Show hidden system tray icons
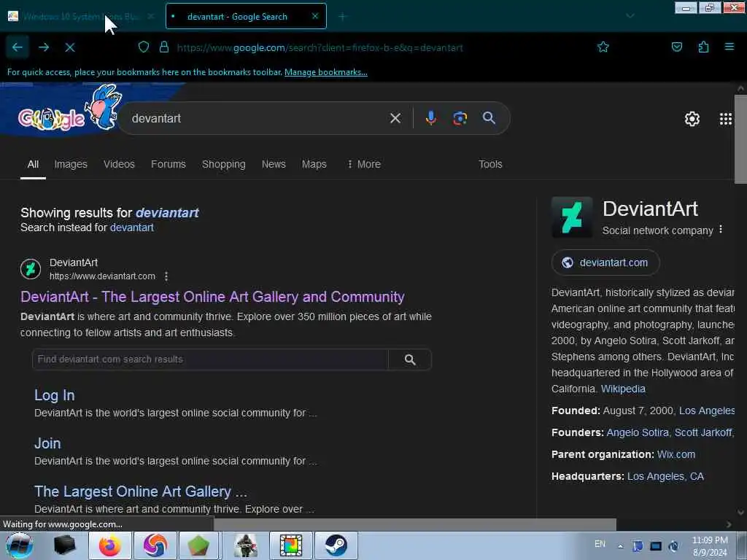This screenshot has width=747, height=560. 620,547
